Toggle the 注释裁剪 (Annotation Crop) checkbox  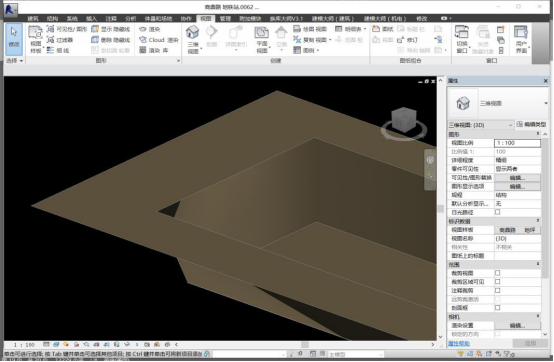tap(497, 290)
